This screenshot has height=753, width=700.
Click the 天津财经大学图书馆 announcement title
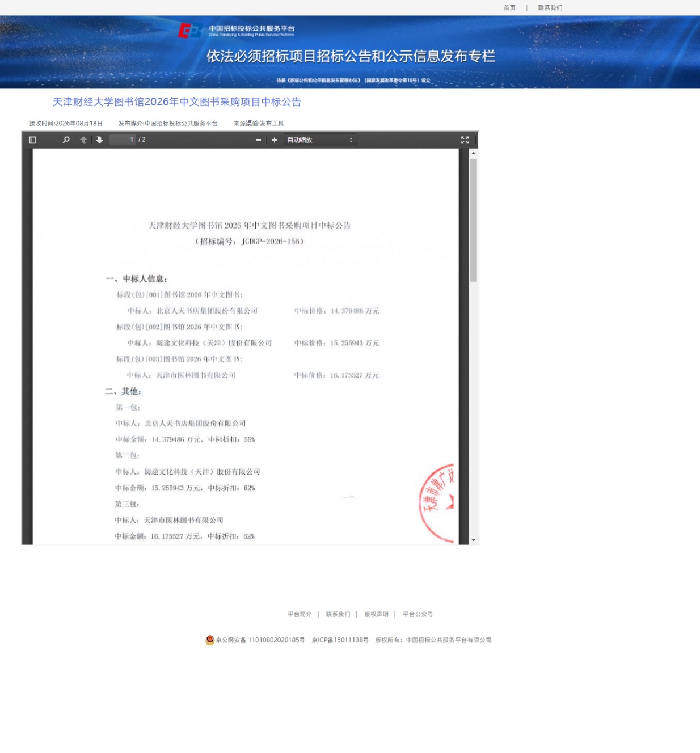(177, 102)
